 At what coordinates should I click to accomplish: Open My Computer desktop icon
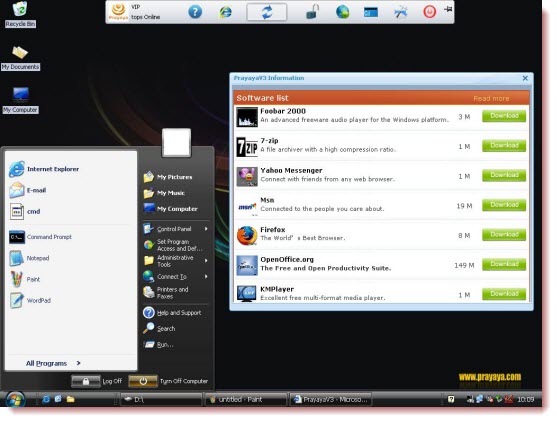pos(20,100)
